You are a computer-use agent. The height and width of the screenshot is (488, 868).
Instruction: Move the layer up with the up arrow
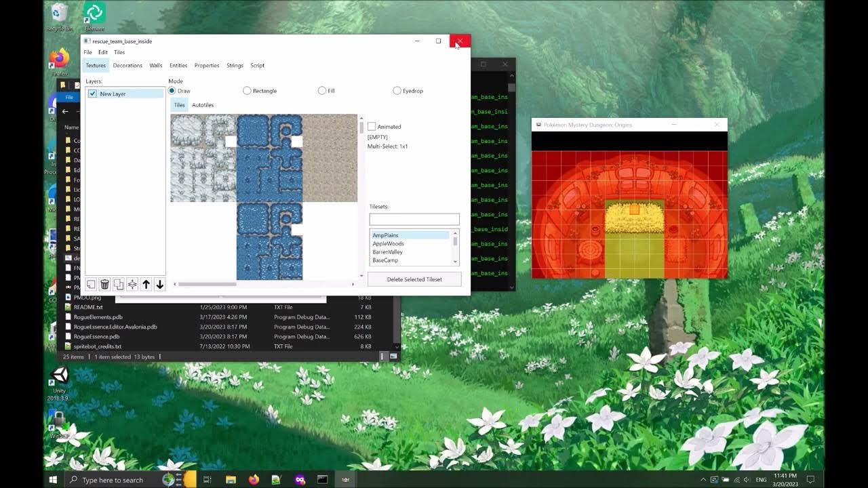point(146,285)
